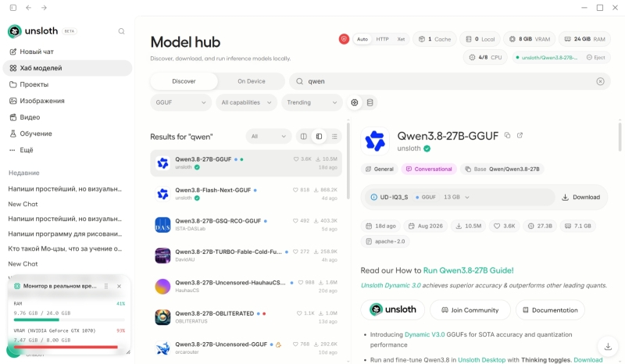The image size is (625, 364).
Task: Copy the Qwen3.8-27B-GGUF model name
Action: coord(507,135)
